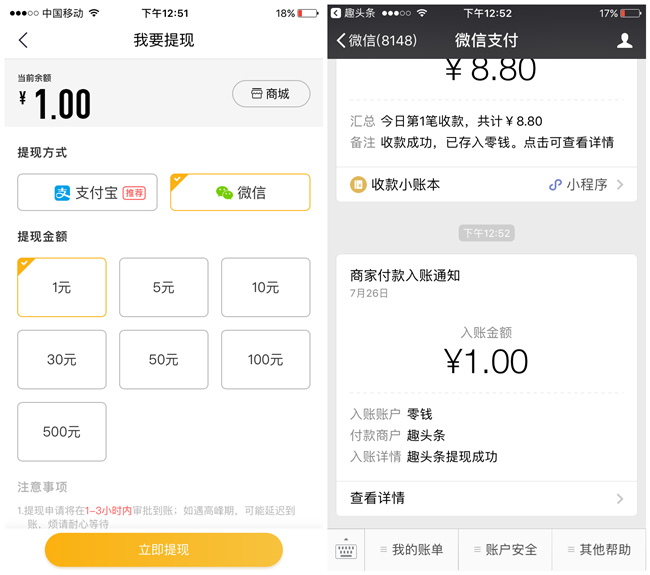
Task: Choose the 10元 withdrawal amount
Action: click(265, 287)
